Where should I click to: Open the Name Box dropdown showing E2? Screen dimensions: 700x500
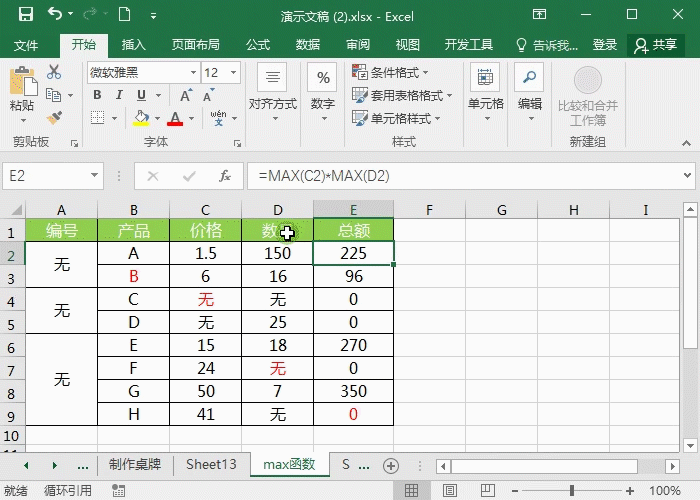[x=94, y=176]
